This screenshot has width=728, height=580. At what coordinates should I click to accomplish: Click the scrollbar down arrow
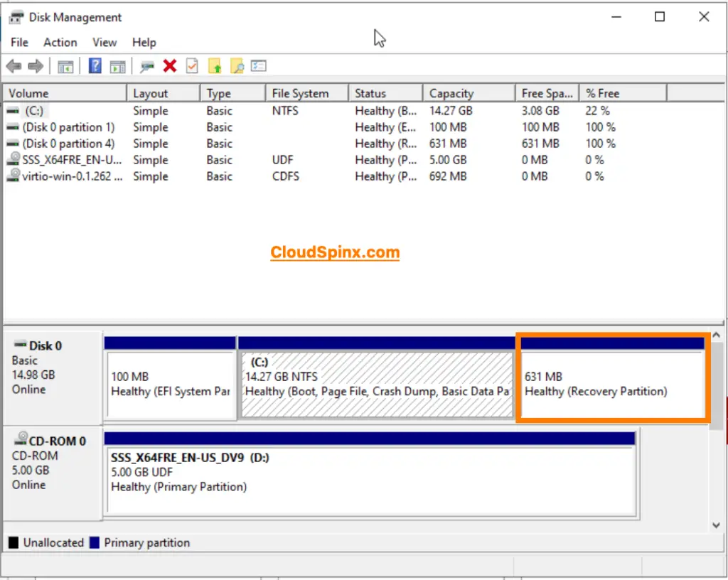716,525
